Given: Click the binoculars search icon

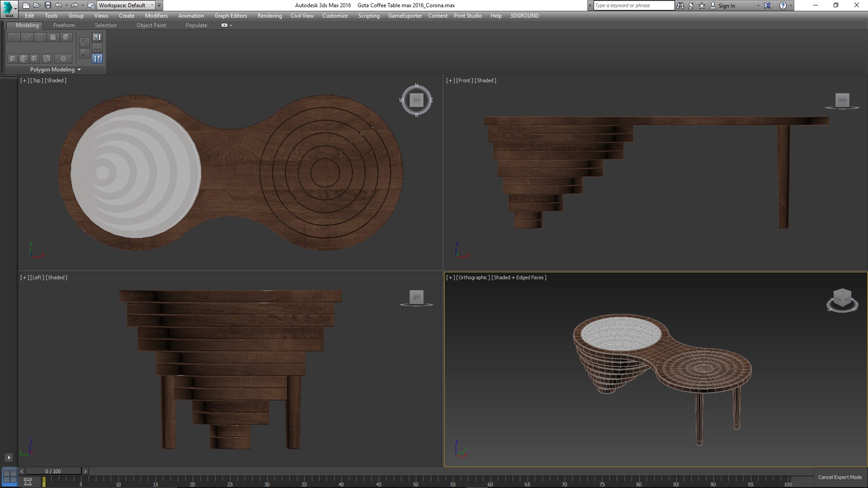Looking at the screenshot, I should 680,5.
